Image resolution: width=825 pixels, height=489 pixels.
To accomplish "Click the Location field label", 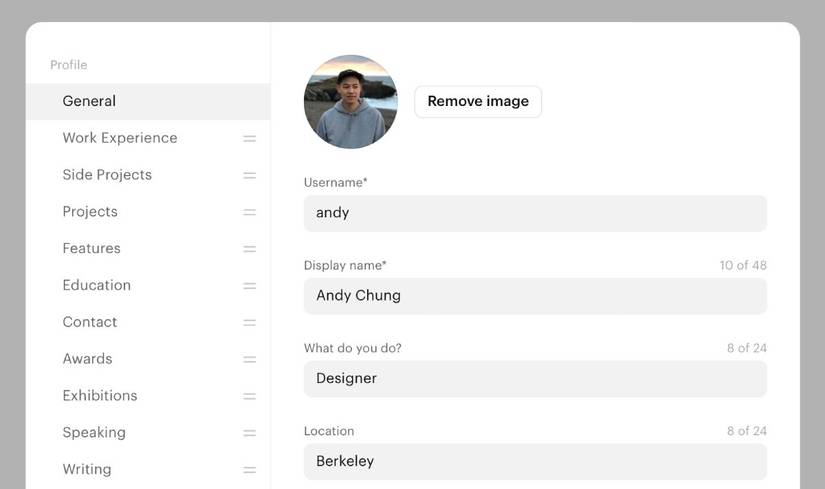I will click(329, 431).
